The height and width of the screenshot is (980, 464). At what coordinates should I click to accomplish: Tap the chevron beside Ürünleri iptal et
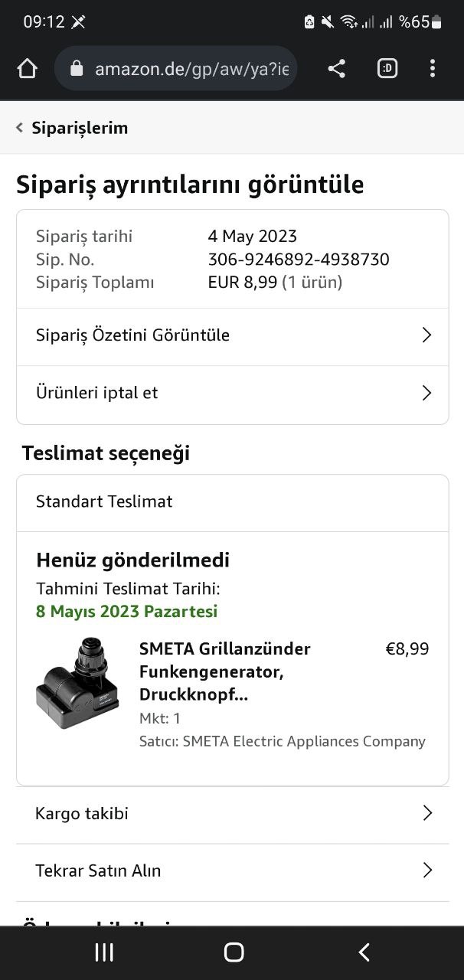(x=426, y=394)
